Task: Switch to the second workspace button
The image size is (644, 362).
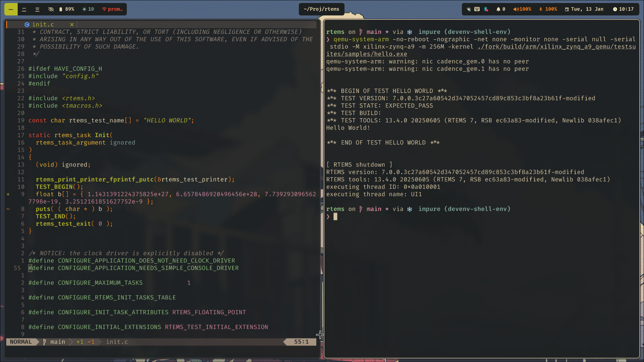Action: coord(24,9)
